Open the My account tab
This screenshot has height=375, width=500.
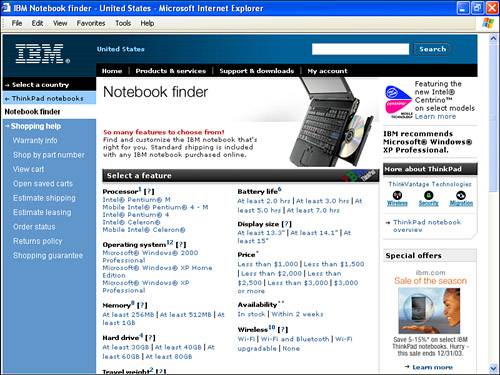(x=327, y=71)
